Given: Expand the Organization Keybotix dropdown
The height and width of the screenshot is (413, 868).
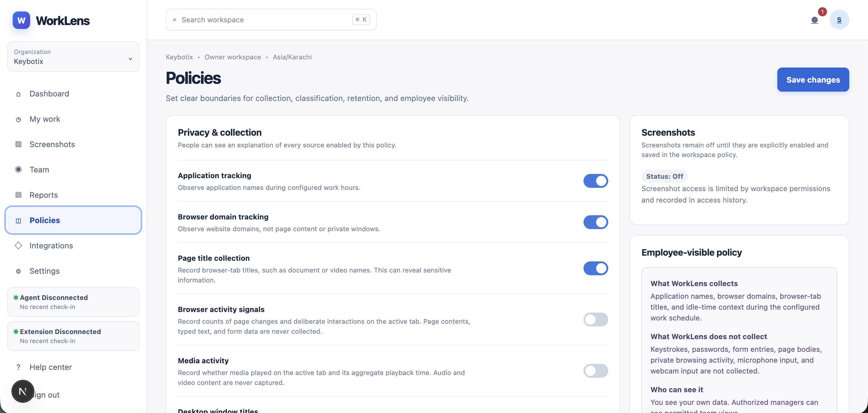Looking at the screenshot, I should (73, 57).
